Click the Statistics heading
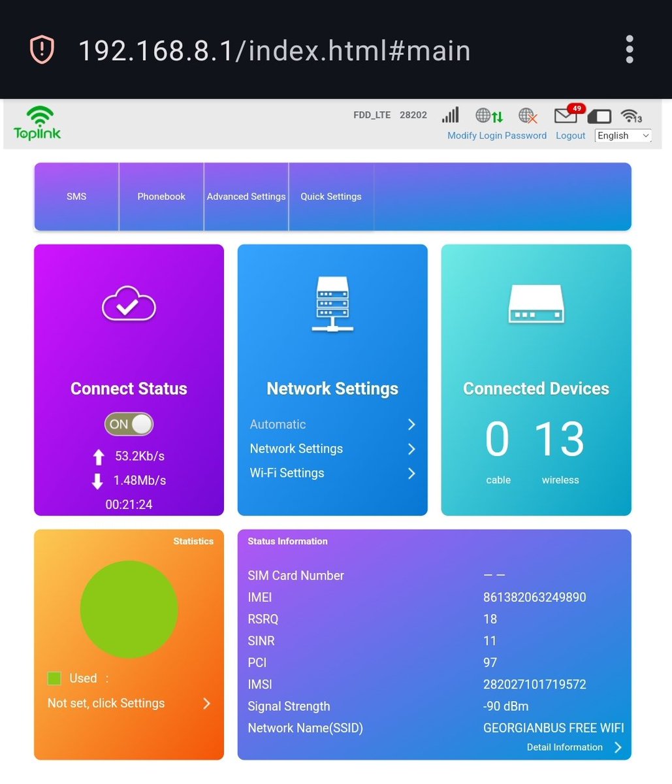The image size is (672, 784). click(x=193, y=541)
